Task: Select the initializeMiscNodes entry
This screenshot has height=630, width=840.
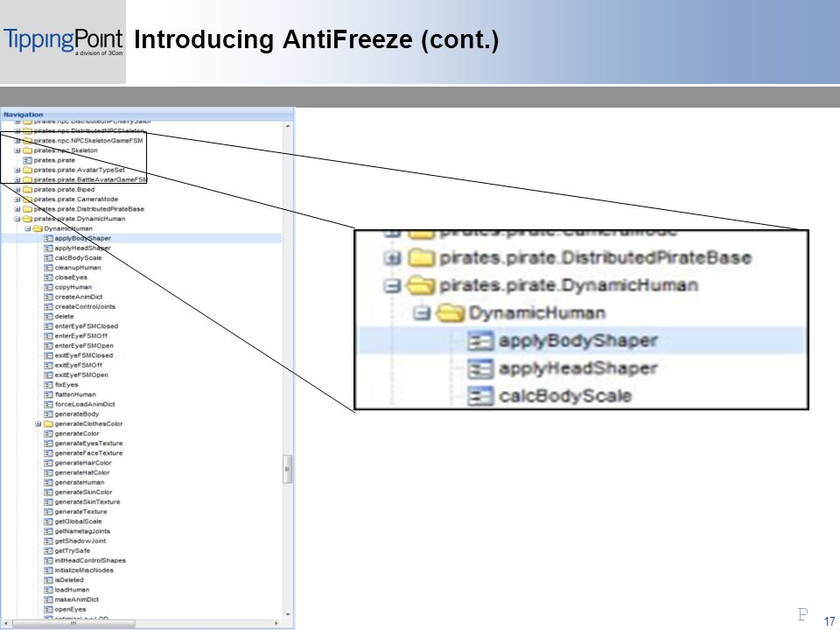Action: click(84, 570)
